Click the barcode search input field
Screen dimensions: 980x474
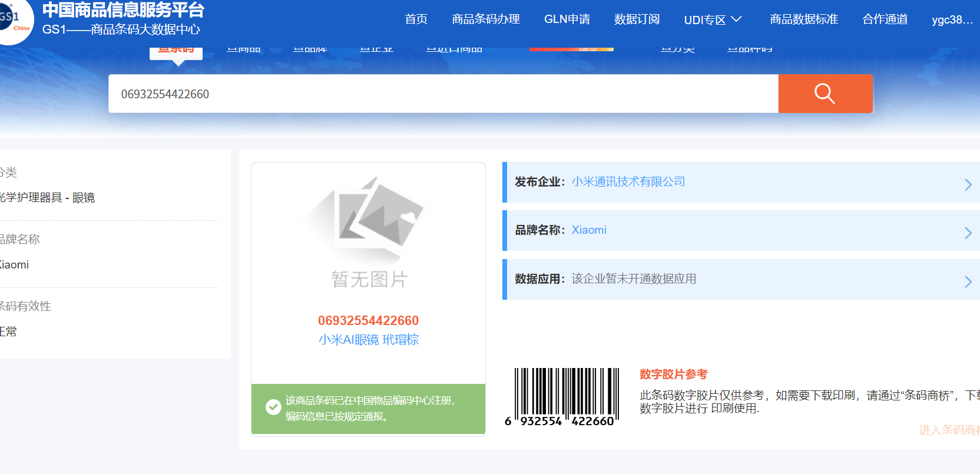tap(443, 94)
